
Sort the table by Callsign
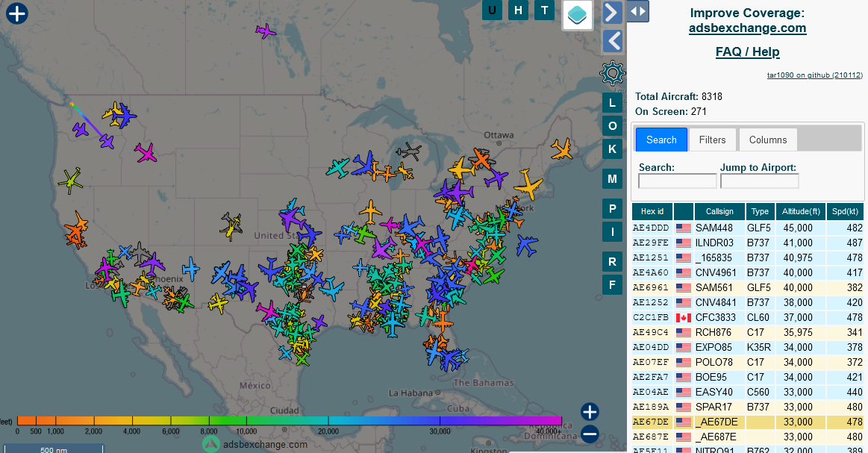click(719, 211)
